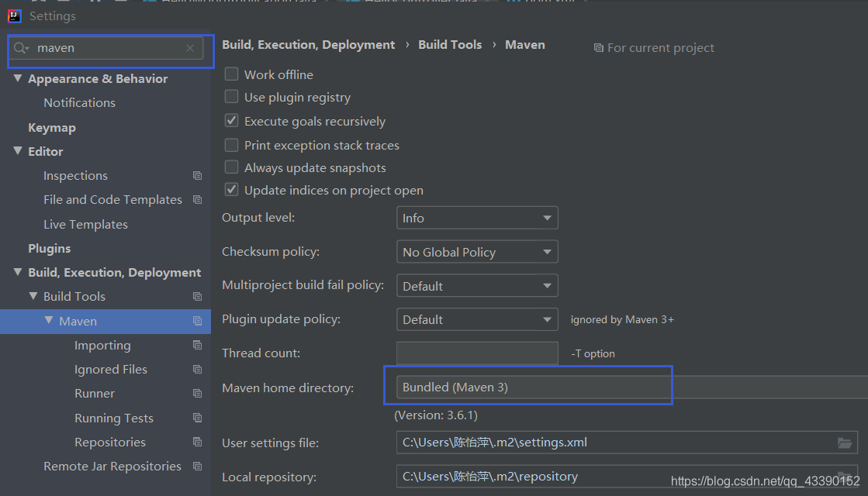Click (Version: 3.6.1) text
Image resolution: width=868 pixels, height=496 pixels.
pos(436,415)
